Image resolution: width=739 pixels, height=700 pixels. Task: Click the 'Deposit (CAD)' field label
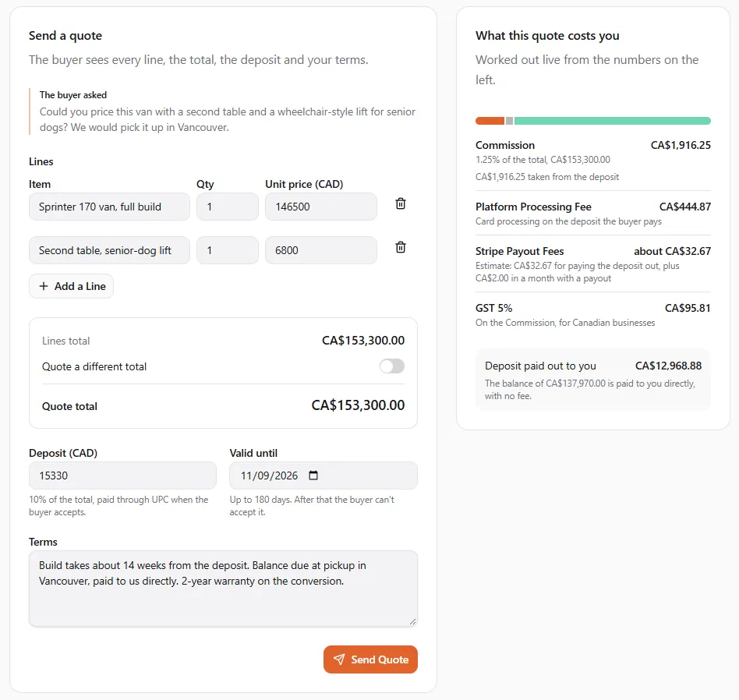click(x=63, y=453)
